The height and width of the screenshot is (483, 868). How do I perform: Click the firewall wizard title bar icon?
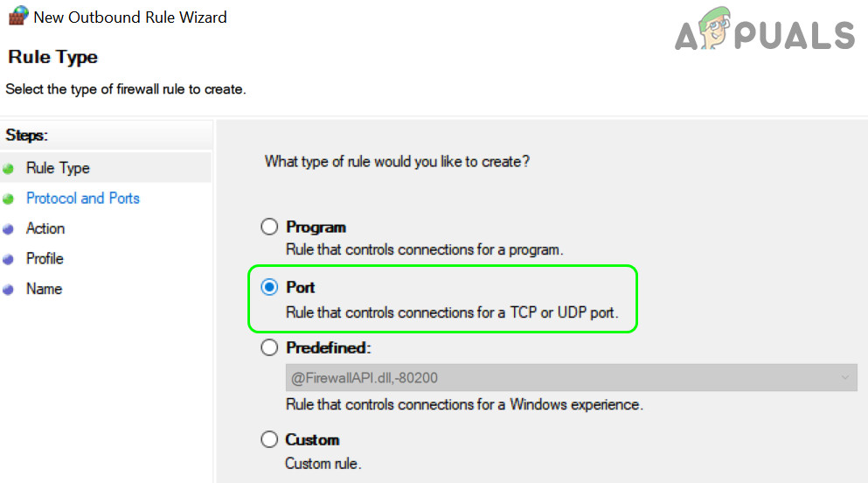tap(17, 16)
